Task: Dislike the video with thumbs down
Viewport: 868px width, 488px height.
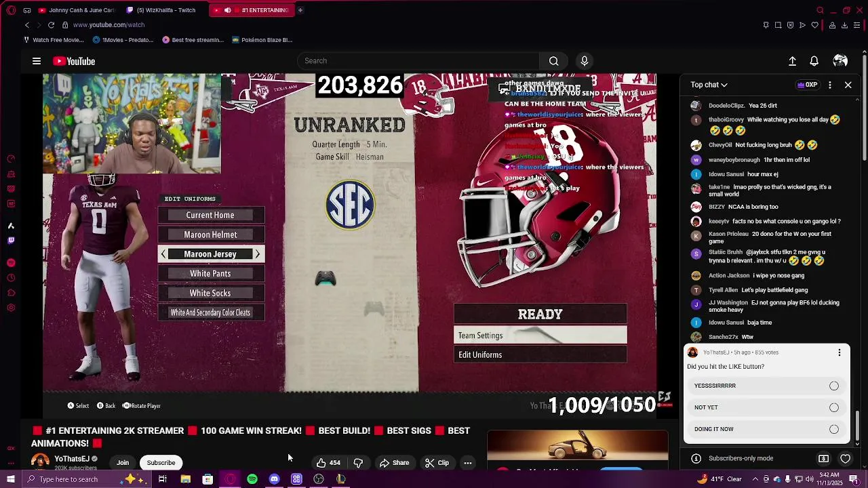Action: pos(358,463)
